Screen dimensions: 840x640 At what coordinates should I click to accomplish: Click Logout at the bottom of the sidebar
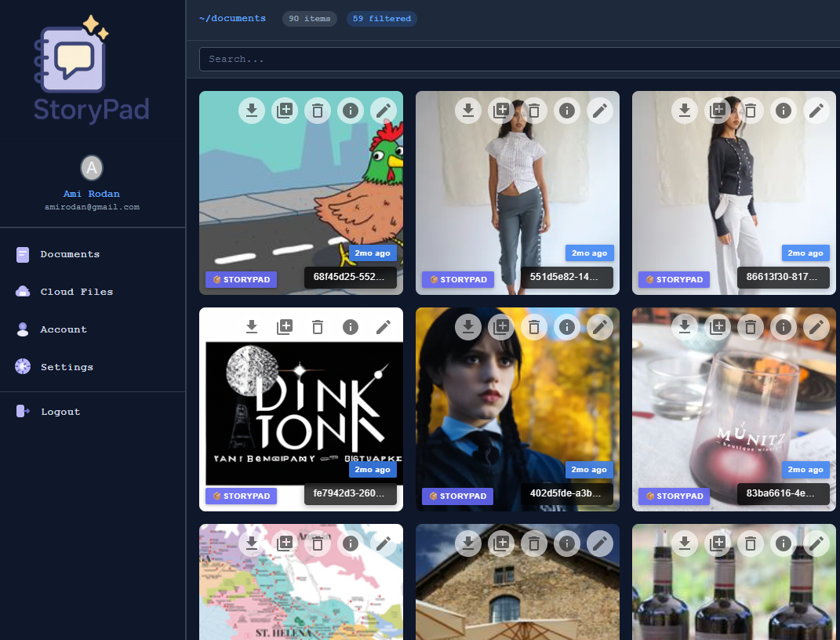pyautogui.click(x=61, y=411)
